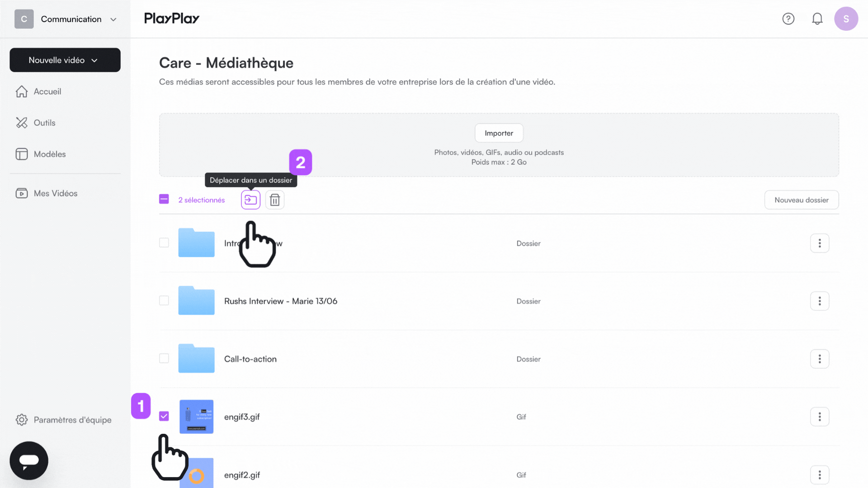868x488 pixels.
Task: Open the chat support bubble
Action: 29,460
